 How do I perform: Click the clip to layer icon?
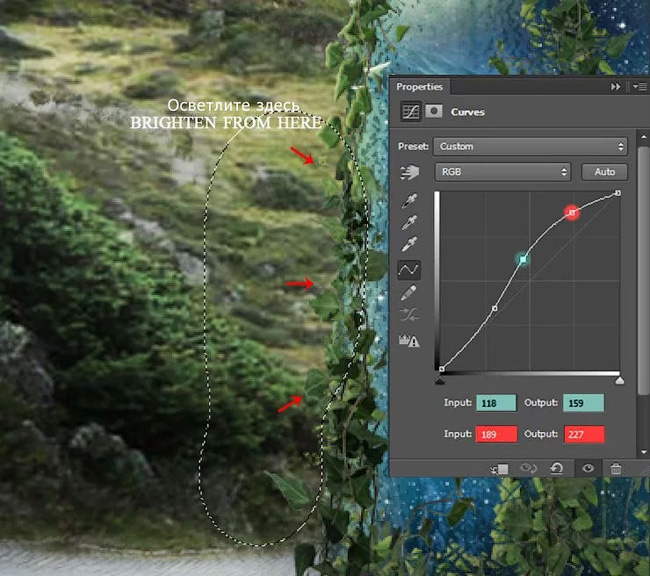500,469
